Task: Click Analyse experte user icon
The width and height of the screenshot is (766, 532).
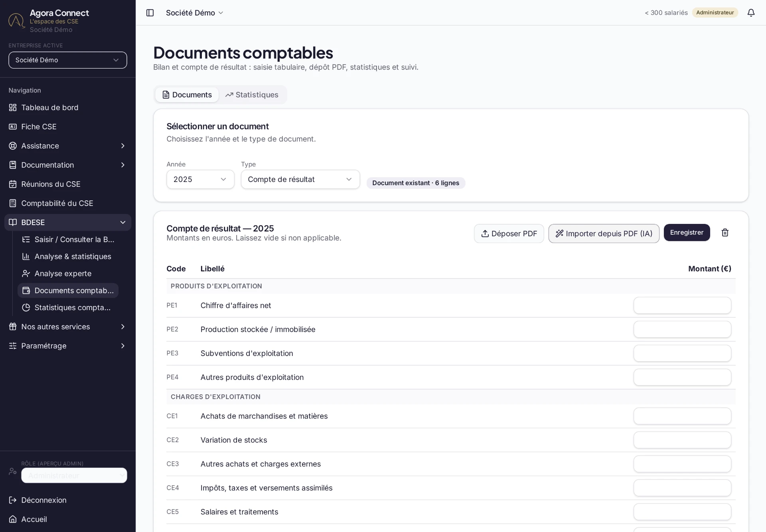Action: [x=26, y=274]
